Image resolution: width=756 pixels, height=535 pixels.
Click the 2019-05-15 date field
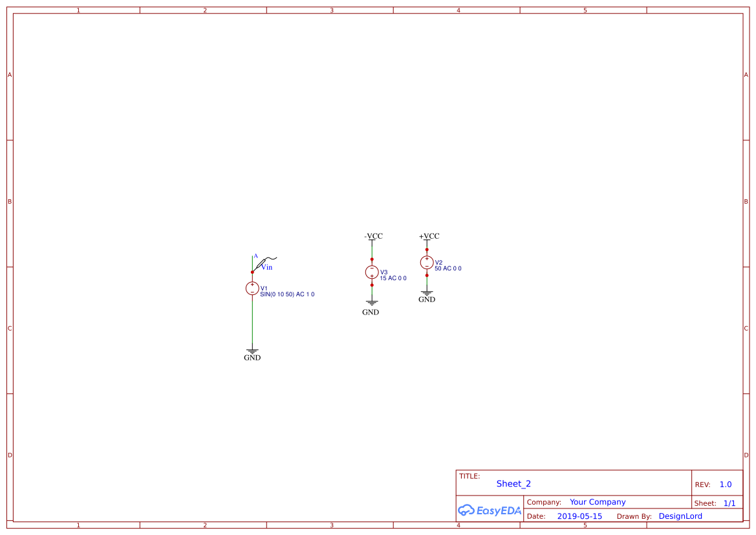[580, 516]
